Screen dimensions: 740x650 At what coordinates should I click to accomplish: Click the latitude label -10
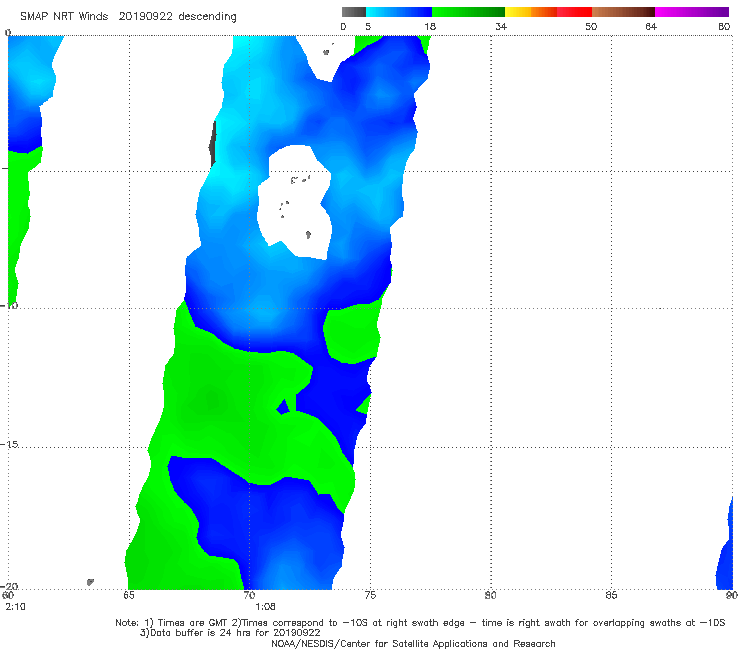point(9,305)
